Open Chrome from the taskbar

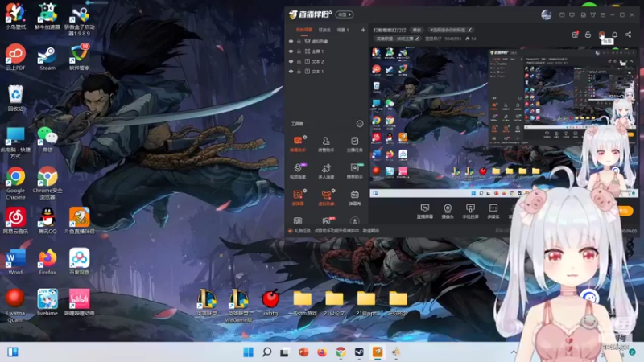341,352
